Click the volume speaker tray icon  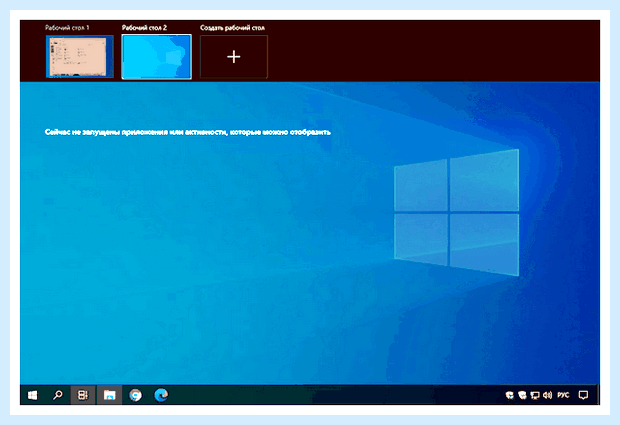coord(548,395)
